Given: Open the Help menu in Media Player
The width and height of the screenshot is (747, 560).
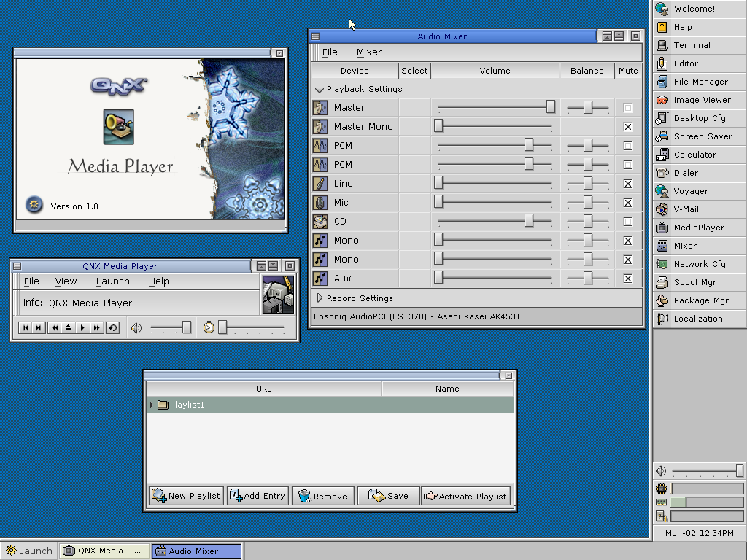Looking at the screenshot, I should tap(158, 281).
